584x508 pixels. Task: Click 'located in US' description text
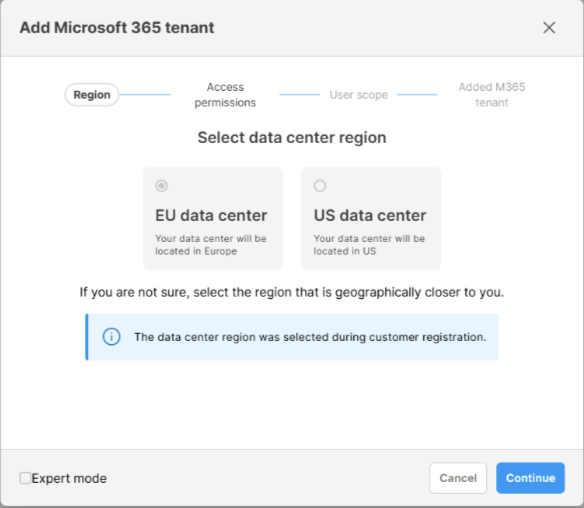(x=345, y=251)
